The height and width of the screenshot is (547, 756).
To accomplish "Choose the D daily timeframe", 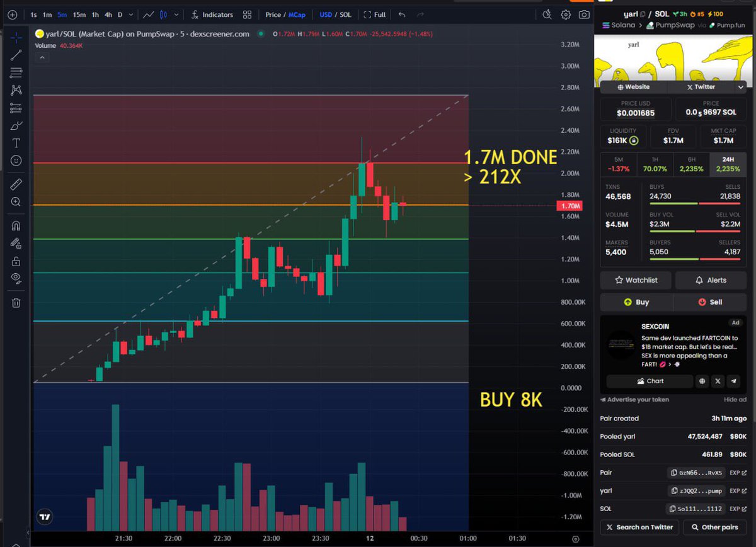I will click(x=120, y=14).
